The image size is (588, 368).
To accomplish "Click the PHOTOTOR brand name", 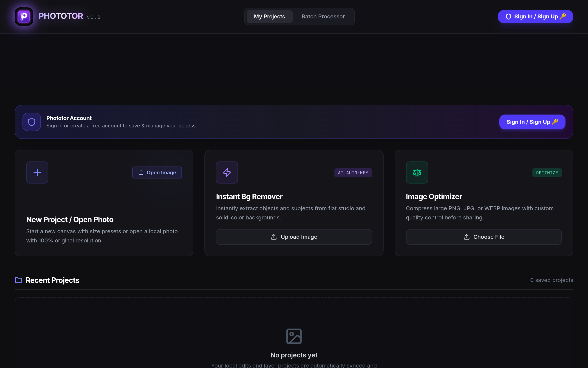I will [x=61, y=16].
